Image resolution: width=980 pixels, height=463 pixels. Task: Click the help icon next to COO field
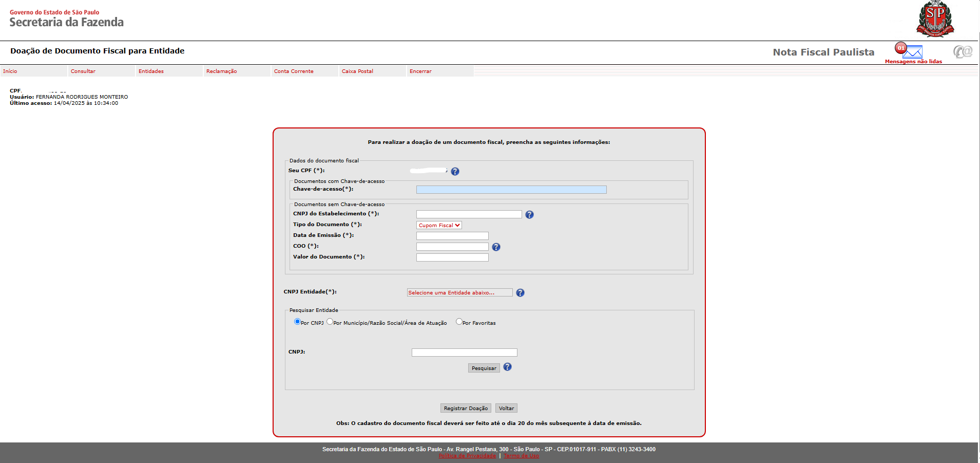tap(496, 247)
